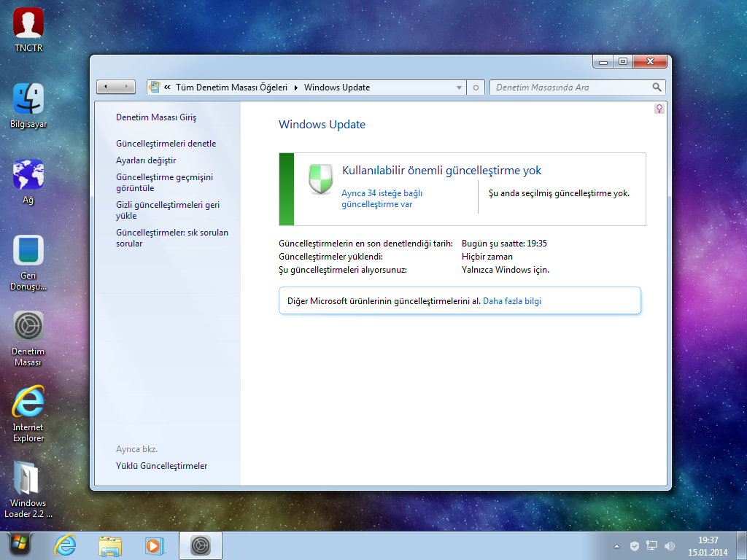Click the Denetim Masasında Ara search field
This screenshot has width=747, height=560.
pos(569,87)
